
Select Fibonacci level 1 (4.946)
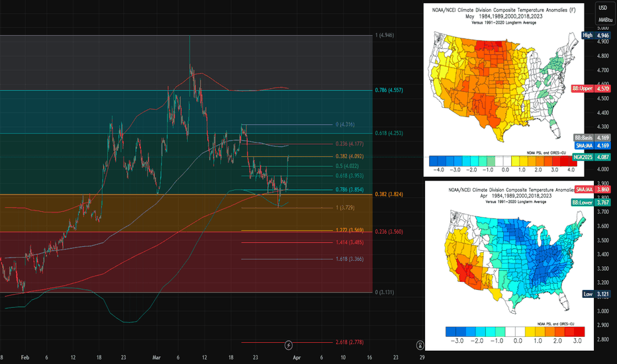[x=385, y=36]
